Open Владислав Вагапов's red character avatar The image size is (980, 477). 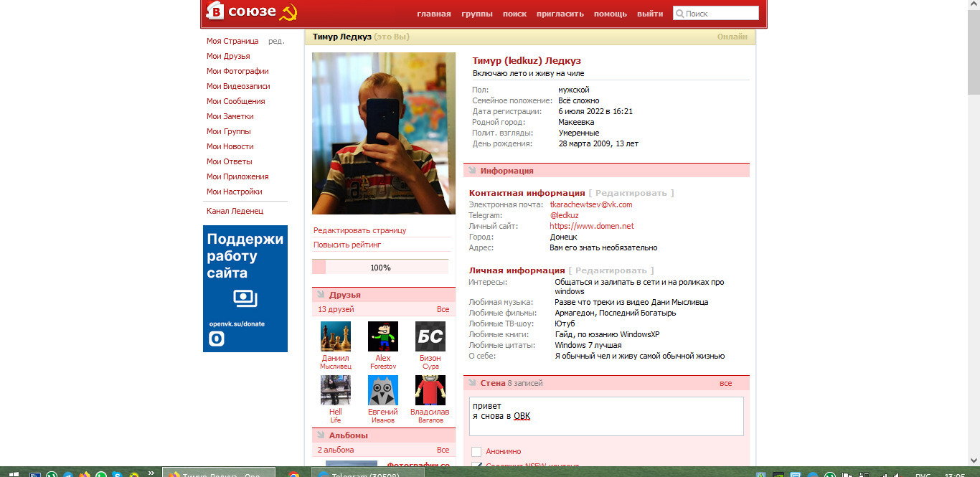pyautogui.click(x=430, y=390)
